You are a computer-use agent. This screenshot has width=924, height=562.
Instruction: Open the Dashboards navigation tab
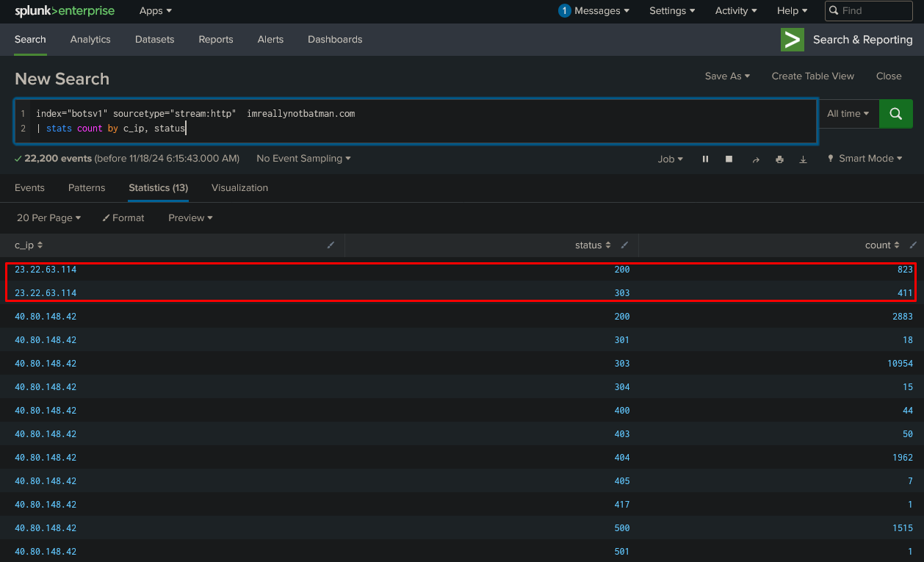point(335,40)
